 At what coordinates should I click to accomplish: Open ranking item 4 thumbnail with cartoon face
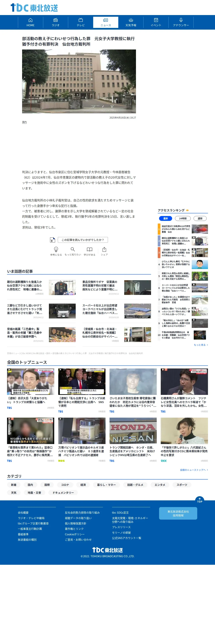click(x=200, y=264)
